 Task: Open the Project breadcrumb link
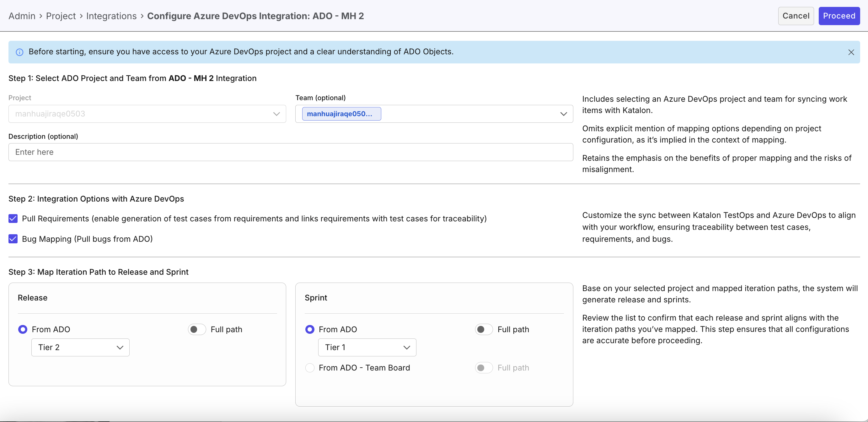point(61,16)
